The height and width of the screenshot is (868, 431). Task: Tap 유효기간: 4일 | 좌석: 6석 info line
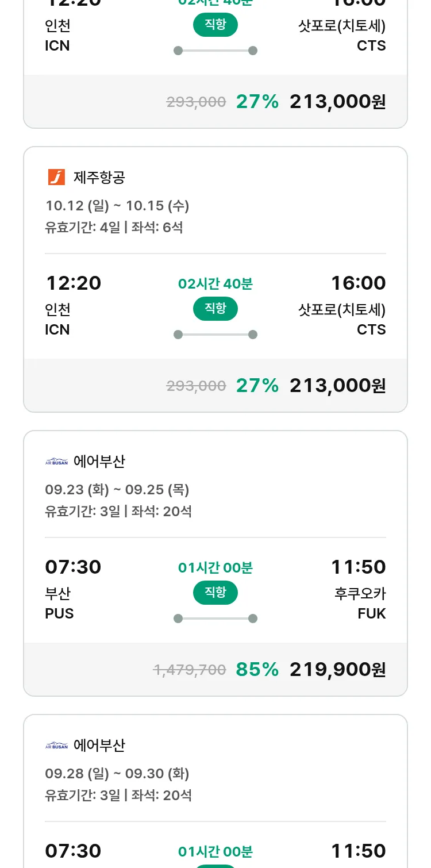click(x=114, y=227)
